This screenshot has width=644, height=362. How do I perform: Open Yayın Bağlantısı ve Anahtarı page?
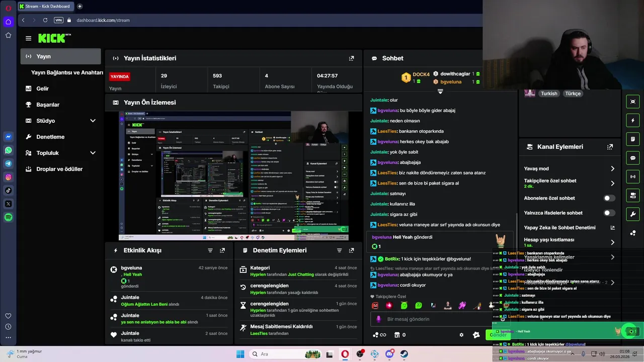(67, 72)
